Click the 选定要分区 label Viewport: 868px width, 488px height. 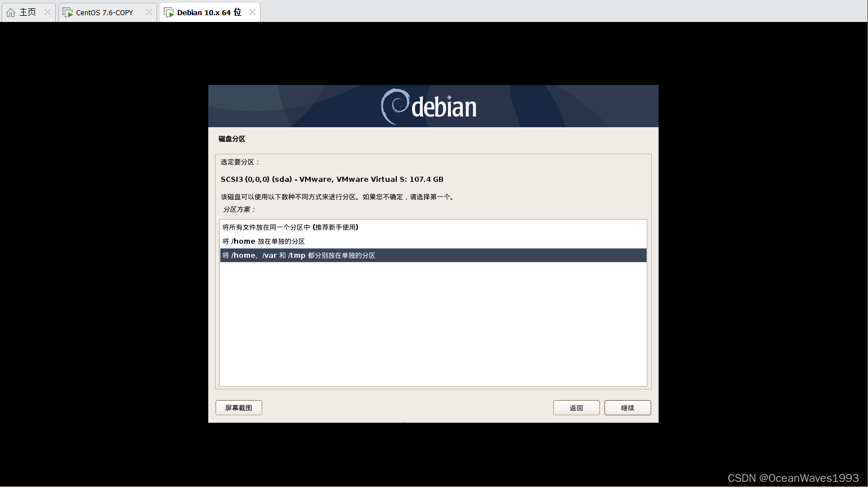[x=240, y=162]
